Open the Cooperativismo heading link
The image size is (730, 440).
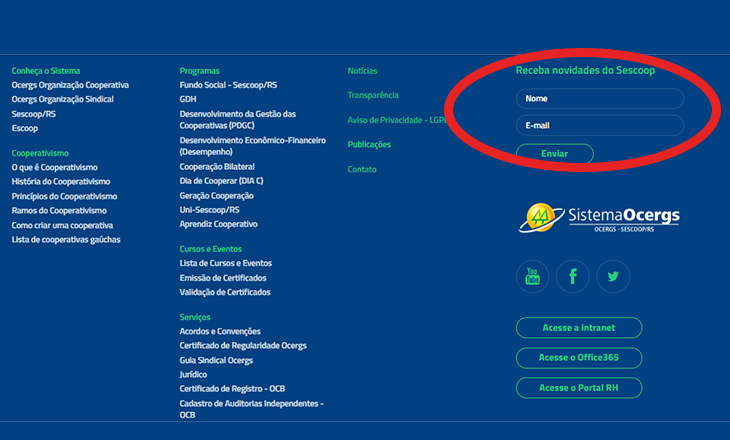[x=40, y=153]
